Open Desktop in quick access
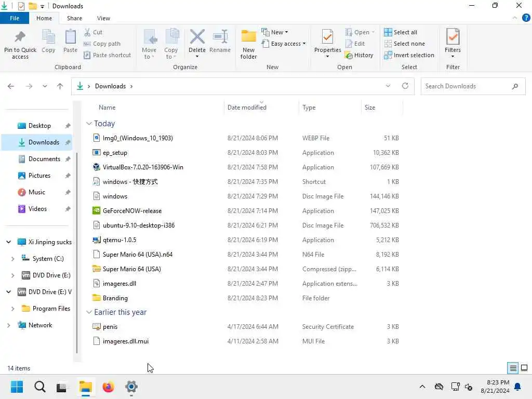The height and width of the screenshot is (399, 532). click(x=39, y=126)
